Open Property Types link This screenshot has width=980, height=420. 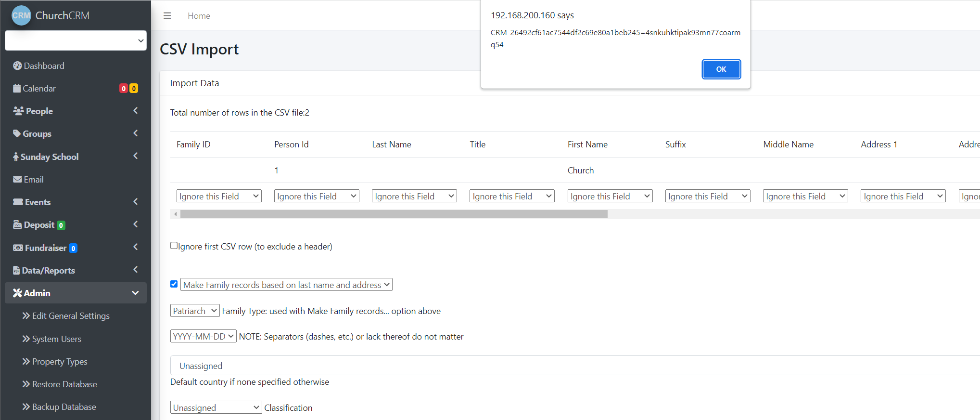(x=60, y=362)
